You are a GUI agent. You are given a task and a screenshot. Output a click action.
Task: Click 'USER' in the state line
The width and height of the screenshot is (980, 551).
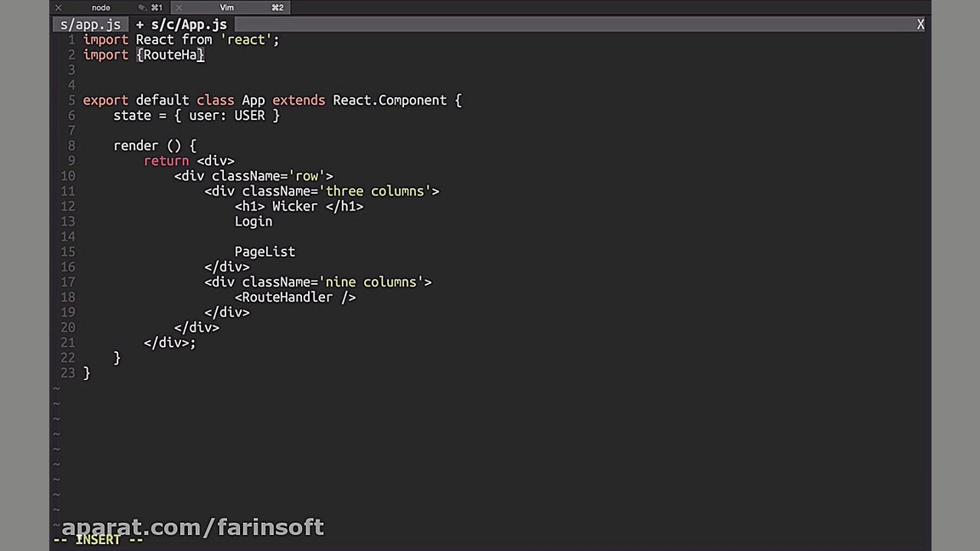249,116
